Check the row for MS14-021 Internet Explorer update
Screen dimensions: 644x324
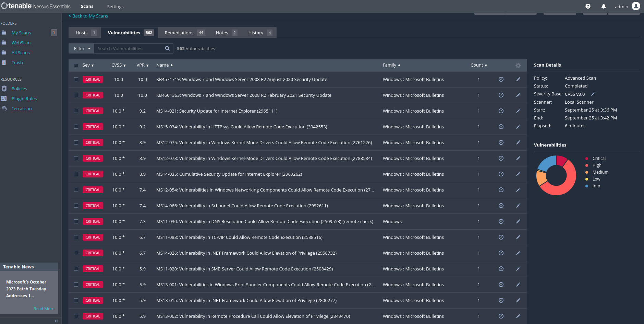(x=76, y=111)
